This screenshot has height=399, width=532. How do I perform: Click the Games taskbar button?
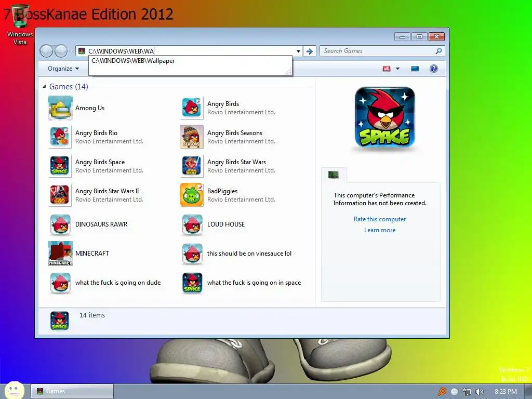coord(72,391)
